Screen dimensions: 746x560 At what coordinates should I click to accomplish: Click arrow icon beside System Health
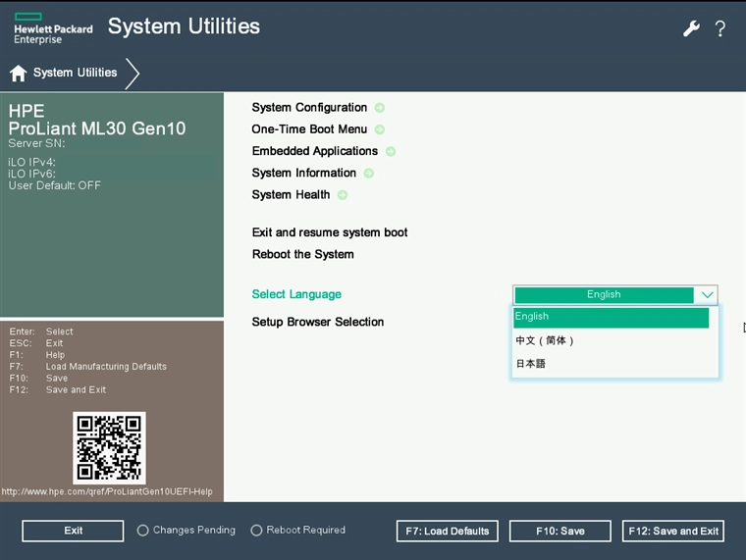tap(343, 195)
